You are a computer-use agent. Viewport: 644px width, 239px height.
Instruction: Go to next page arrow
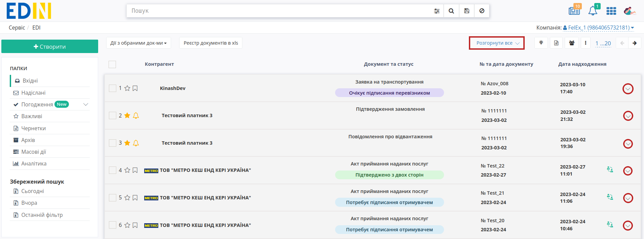click(635, 43)
